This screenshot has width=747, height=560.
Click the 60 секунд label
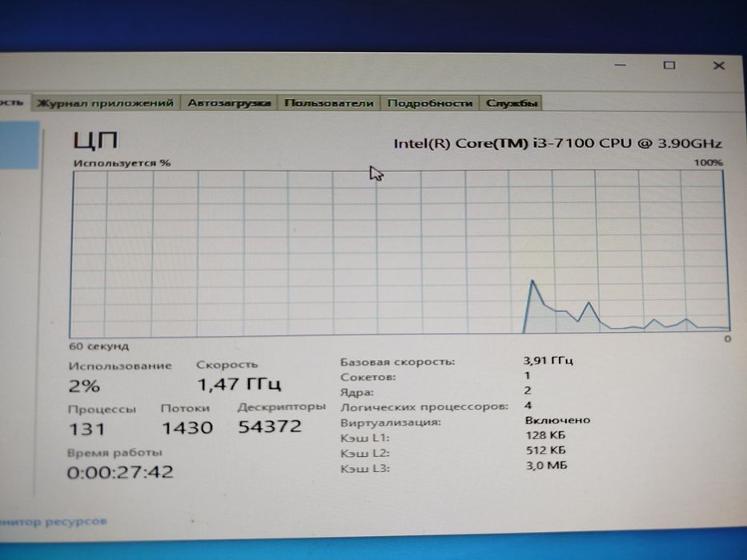point(99,346)
